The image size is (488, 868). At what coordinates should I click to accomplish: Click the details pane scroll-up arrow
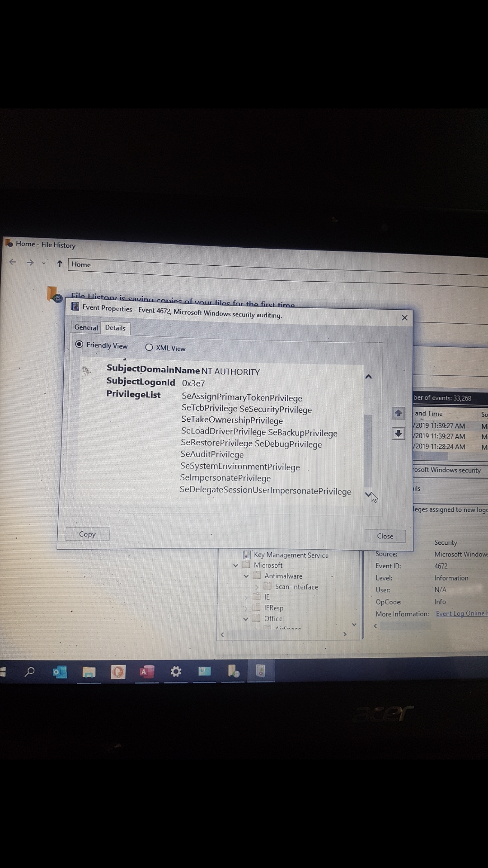coord(368,377)
